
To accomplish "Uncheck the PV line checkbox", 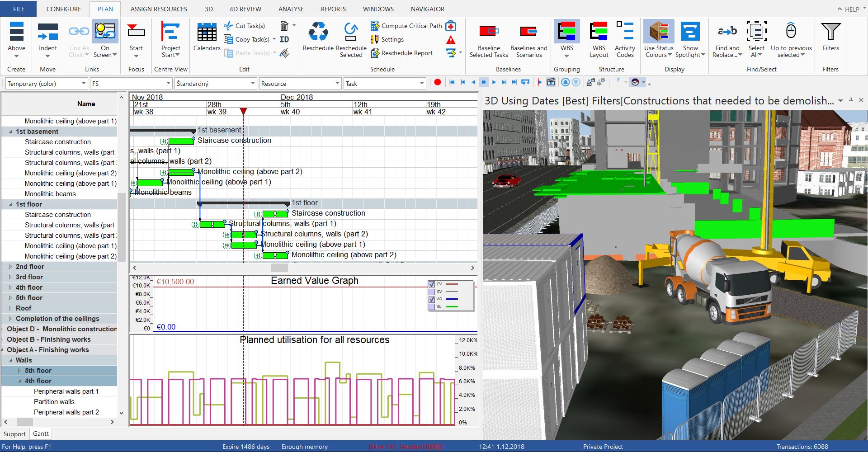I will coord(432,284).
